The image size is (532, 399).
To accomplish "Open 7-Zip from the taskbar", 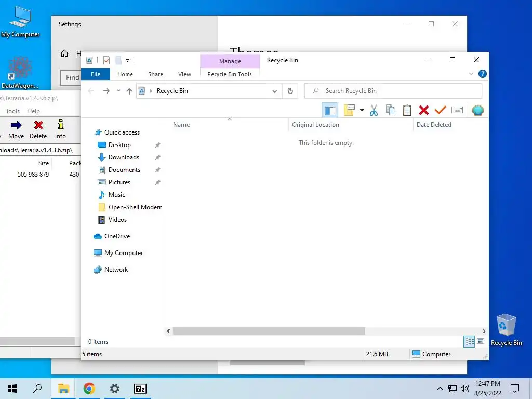I will (x=140, y=389).
